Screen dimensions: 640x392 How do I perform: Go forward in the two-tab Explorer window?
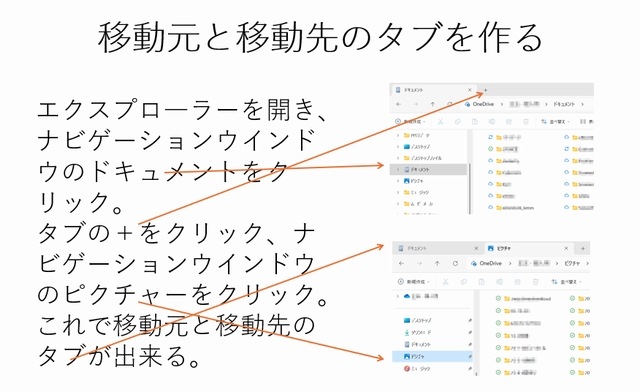point(419,264)
